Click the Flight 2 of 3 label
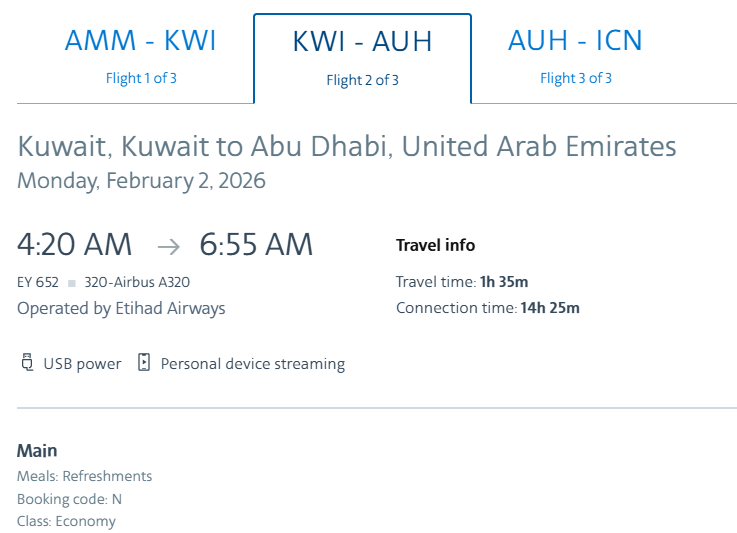Screen dimensions: 737x533 point(362,80)
